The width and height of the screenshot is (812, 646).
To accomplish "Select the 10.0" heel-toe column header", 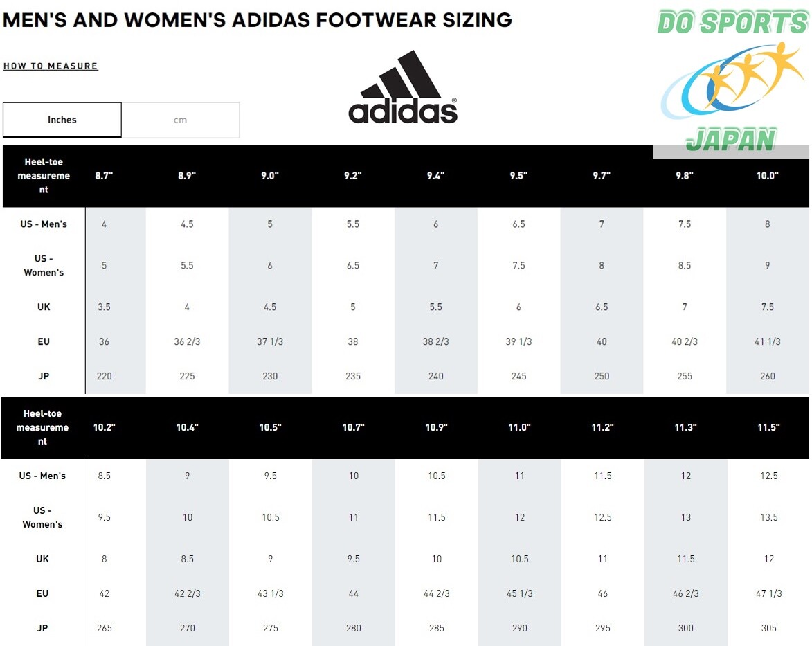I will (768, 176).
